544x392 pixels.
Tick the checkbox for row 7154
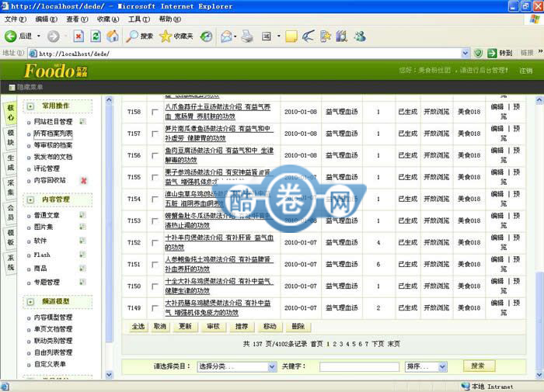[x=155, y=199]
